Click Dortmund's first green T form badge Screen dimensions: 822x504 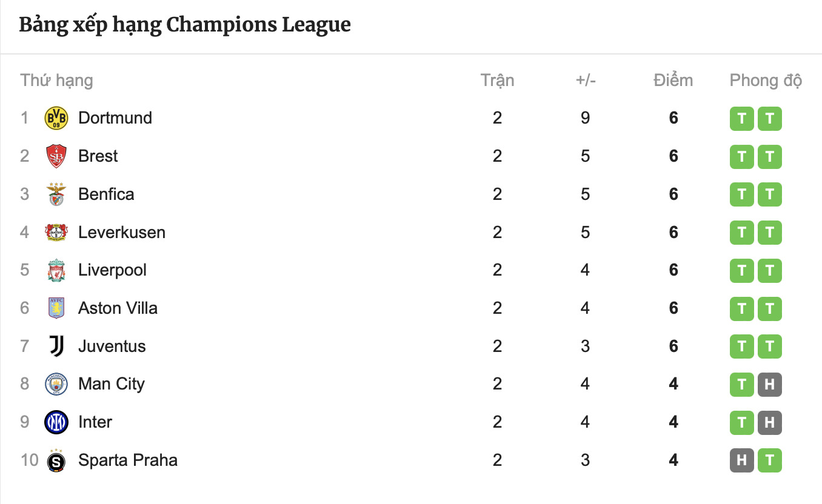pos(741,119)
